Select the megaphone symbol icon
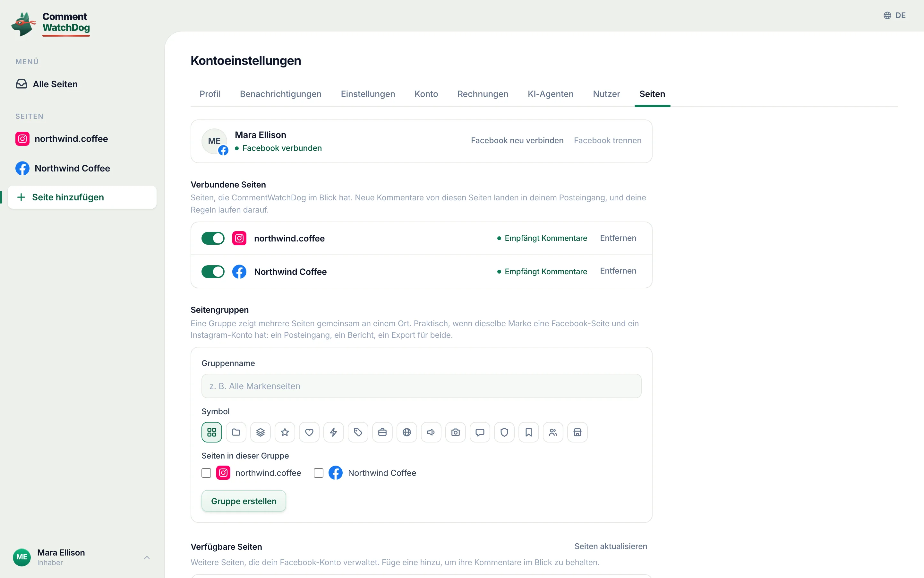This screenshot has width=924, height=578. tap(431, 432)
